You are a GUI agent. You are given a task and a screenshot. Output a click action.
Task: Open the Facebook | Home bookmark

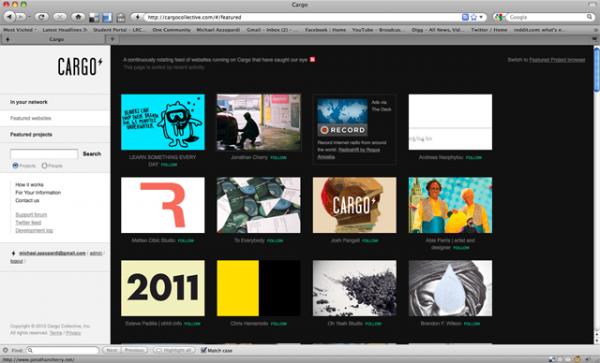[x=325, y=30]
